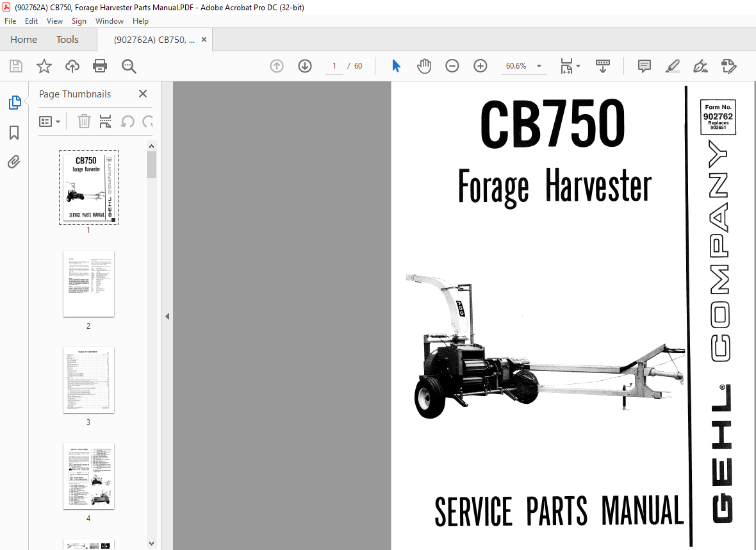
Task: Switch to the Home tab
Action: click(24, 40)
